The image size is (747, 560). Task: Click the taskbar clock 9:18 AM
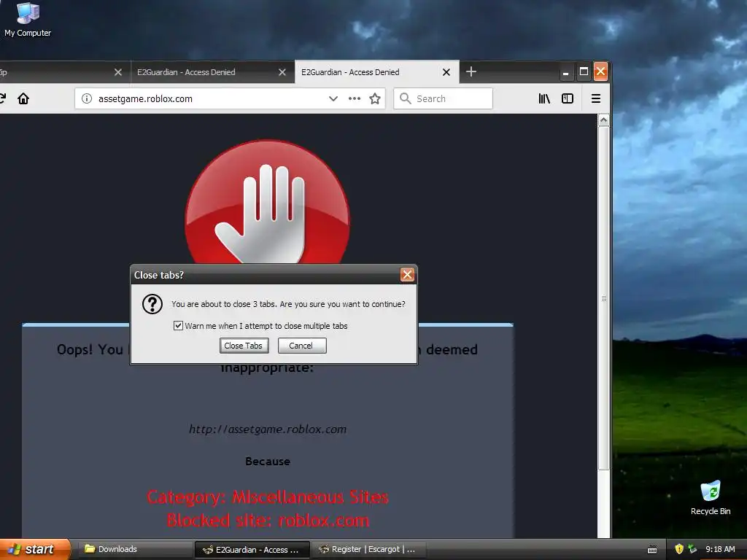point(720,549)
